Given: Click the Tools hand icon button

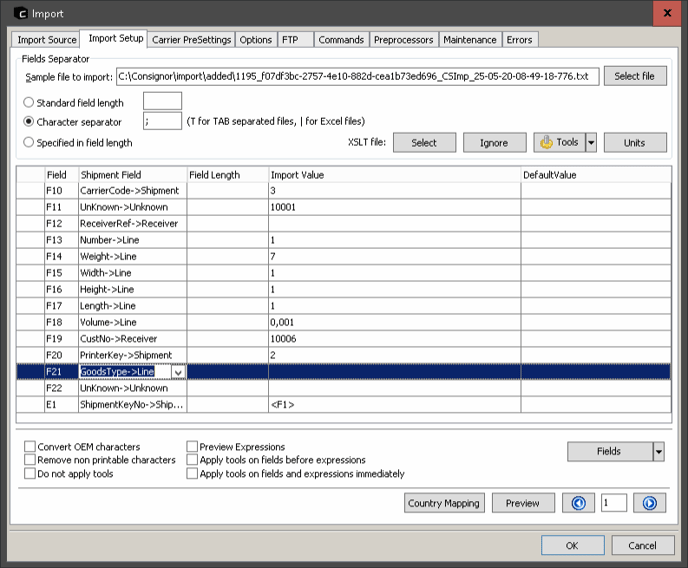Looking at the screenshot, I should [559, 143].
